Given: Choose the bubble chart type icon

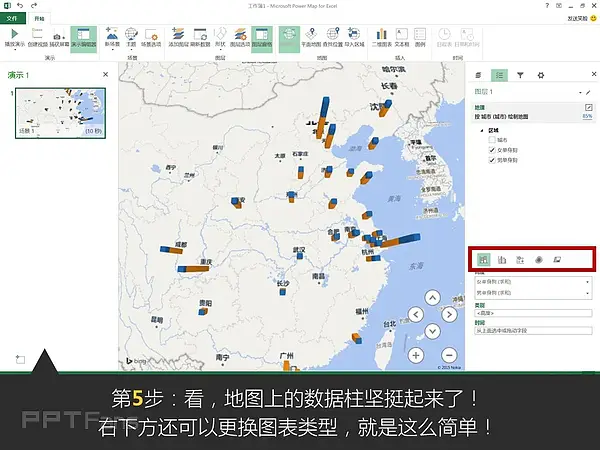Looking at the screenshot, I should (520, 260).
